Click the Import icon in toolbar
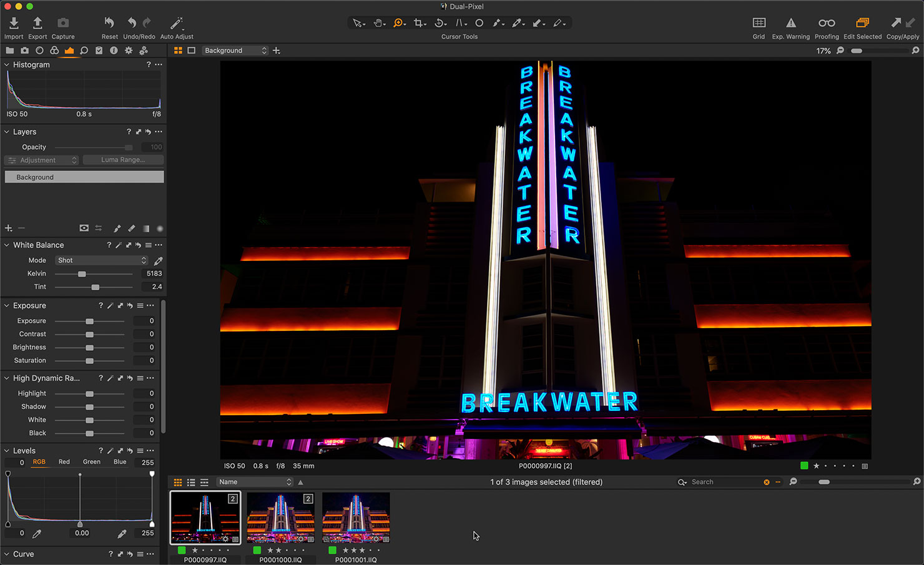Screen dimensions: 924x565 [14, 24]
